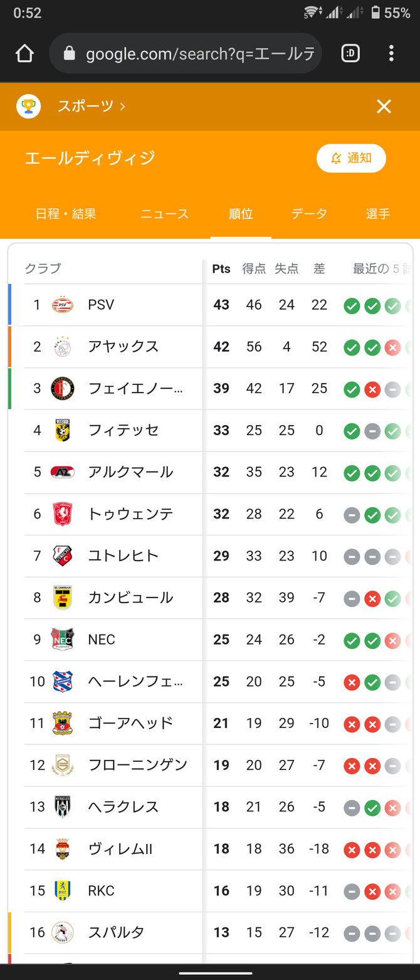
Task: Tap the trophy sports icon
Action: (x=28, y=107)
